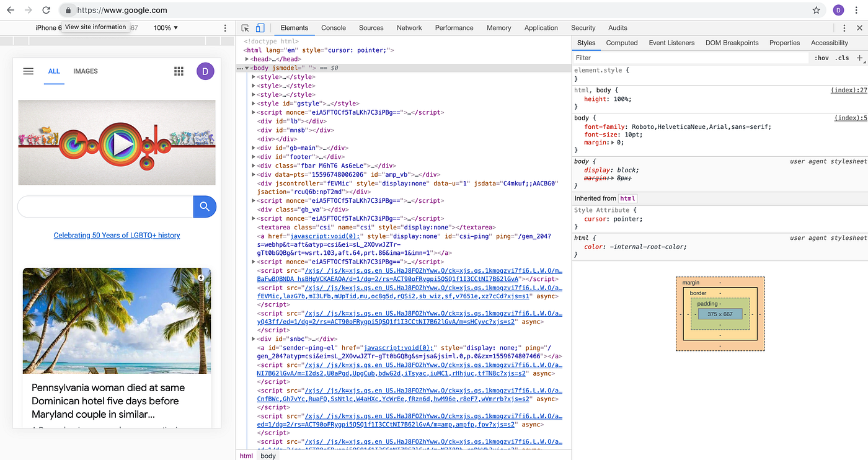Open the DevTools three-dot customization menu
This screenshot has height=460, width=868.
(844, 27)
